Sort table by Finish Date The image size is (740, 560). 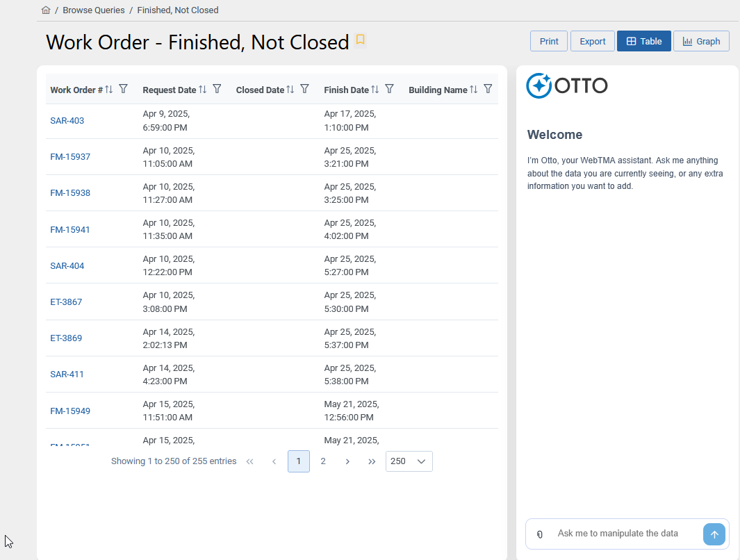[375, 90]
